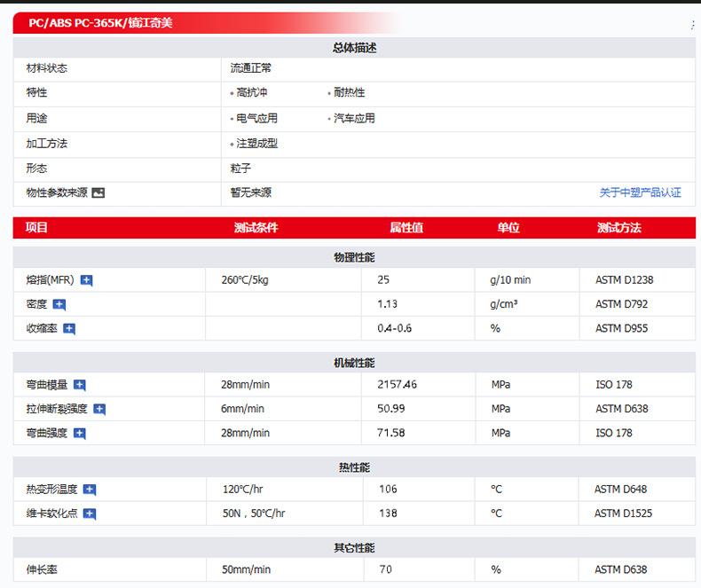701x588 pixels.
Task: Click the plus icon beside 拉伸断裂强度
Action: point(99,409)
